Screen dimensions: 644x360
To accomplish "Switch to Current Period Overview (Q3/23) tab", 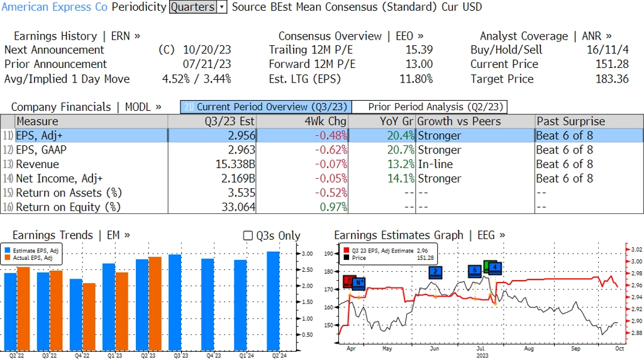I will click(266, 107).
